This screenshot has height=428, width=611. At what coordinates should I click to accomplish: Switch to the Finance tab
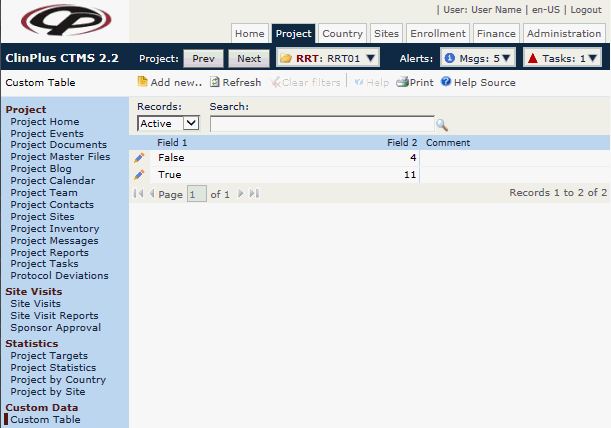(495, 33)
